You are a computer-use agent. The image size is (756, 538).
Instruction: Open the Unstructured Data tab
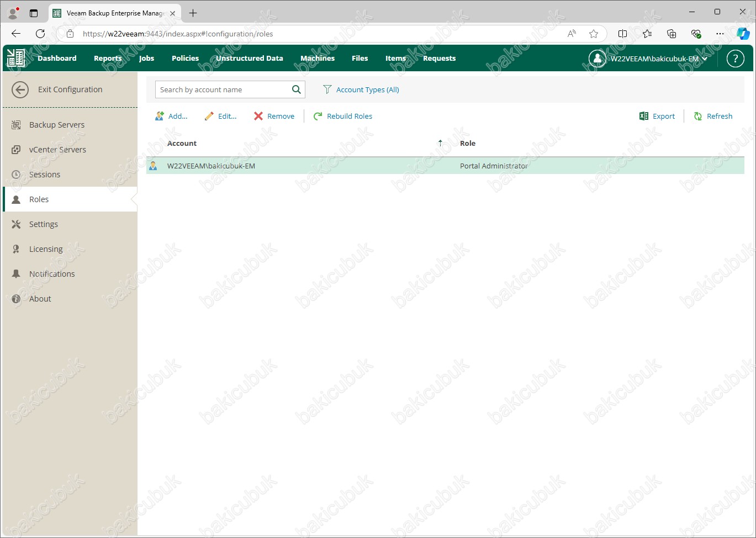(x=249, y=58)
